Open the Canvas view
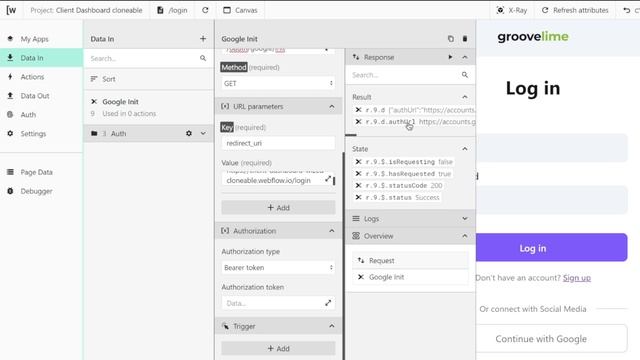 (x=240, y=10)
